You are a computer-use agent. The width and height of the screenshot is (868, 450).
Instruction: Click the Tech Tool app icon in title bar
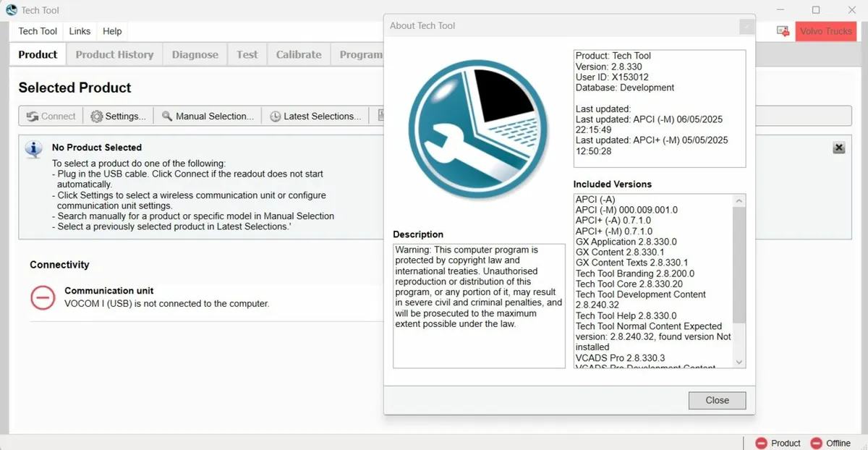pyautogui.click(x=11, y=10)
